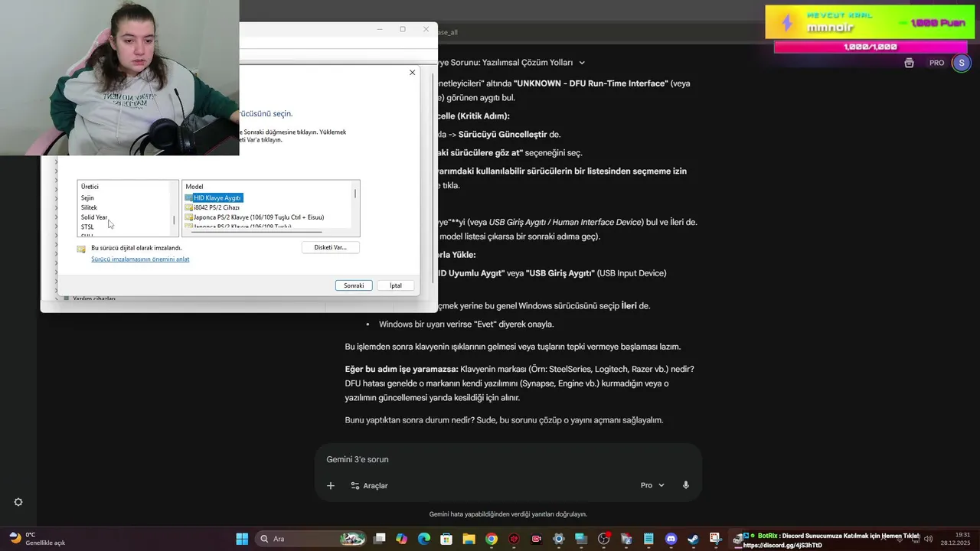
Task: Select Japonca PS/2 Klavye Ctrl + Eisuu model
Action: 259,217
